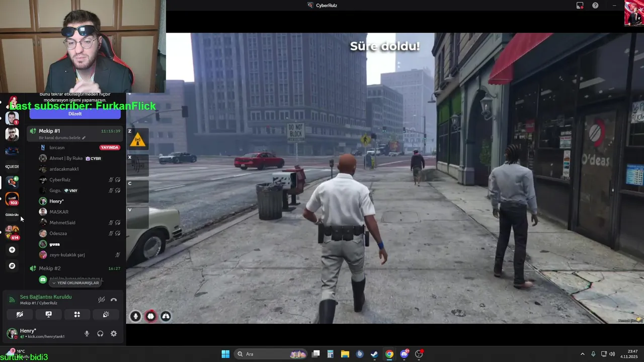Launch Calculator from taskbar

[x=330, y=354]
